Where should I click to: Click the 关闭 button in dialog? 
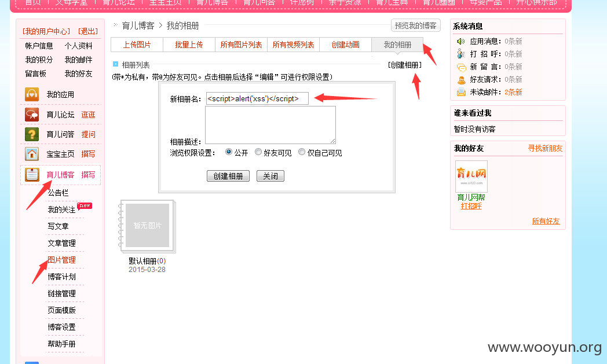(270, 176)
